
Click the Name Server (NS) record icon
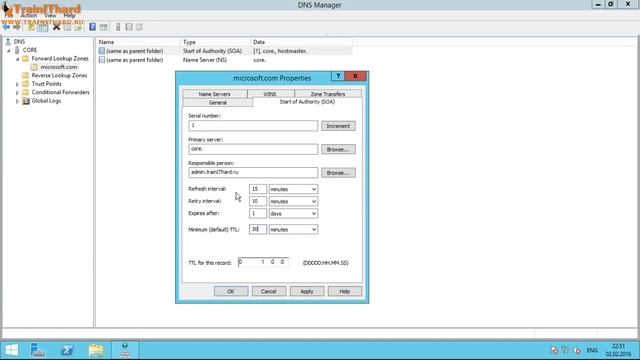(102, 60)
